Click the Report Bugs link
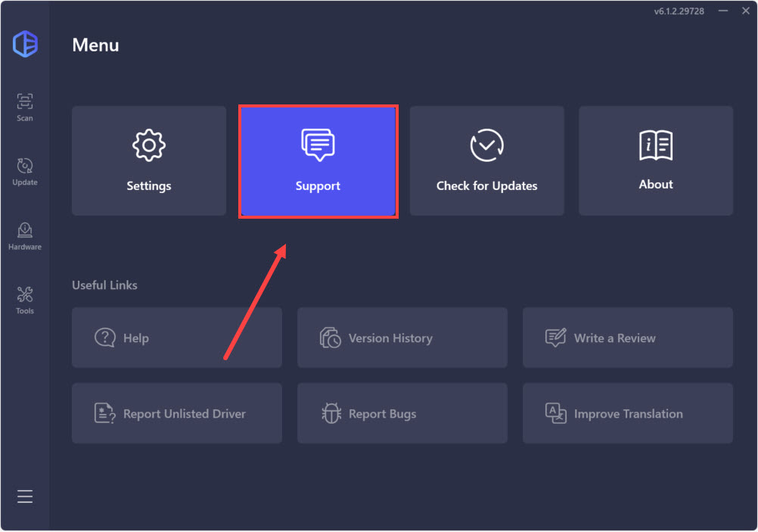Image resolution: width=758 pixels, height=532 pixels. click(402, 413)
